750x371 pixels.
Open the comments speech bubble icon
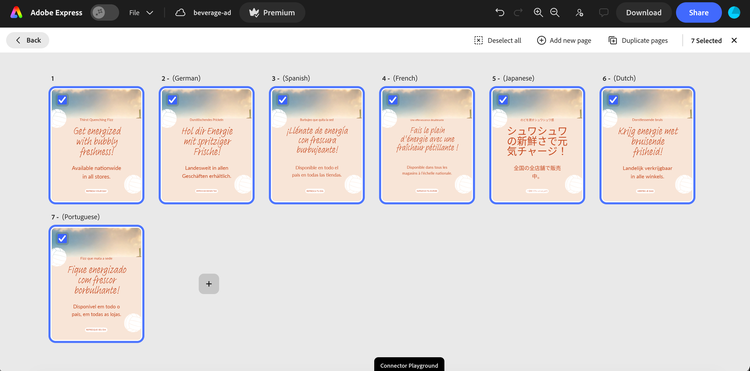click(604, 13)
